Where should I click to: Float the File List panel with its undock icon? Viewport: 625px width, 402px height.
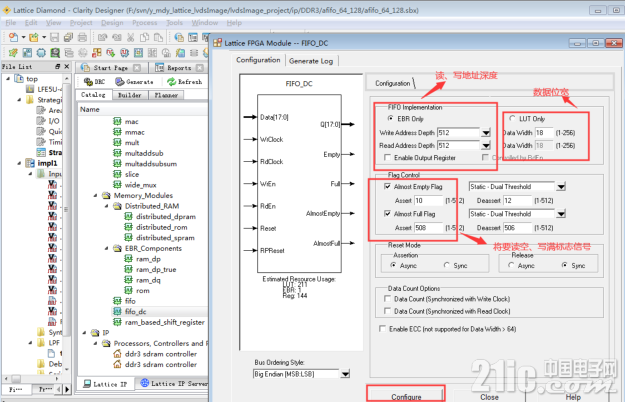pyautogui.click(x=58, y=67)
